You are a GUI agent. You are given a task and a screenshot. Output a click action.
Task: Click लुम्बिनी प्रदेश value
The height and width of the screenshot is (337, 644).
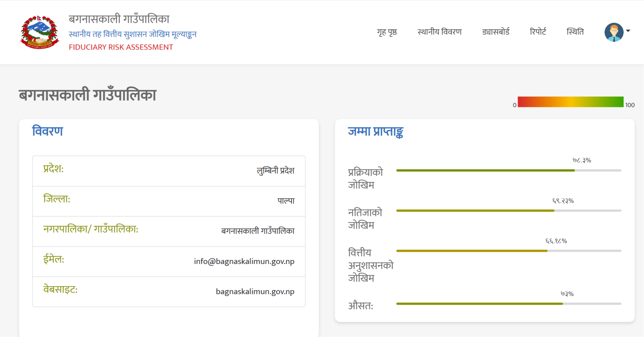tap(275, 171)
